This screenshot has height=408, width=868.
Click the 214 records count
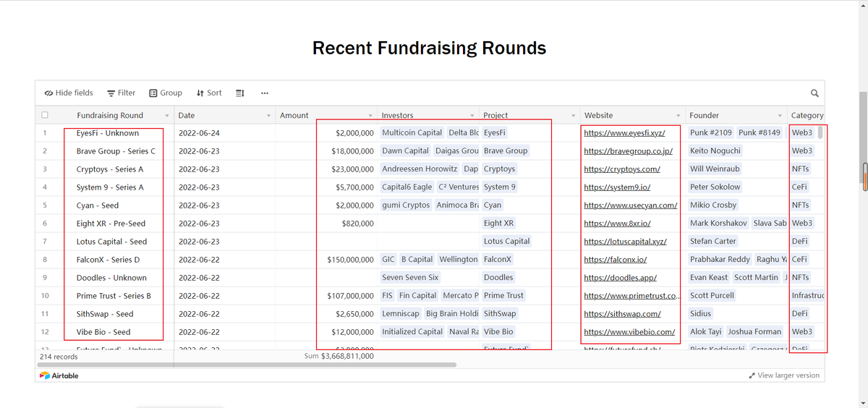[59, 357]
